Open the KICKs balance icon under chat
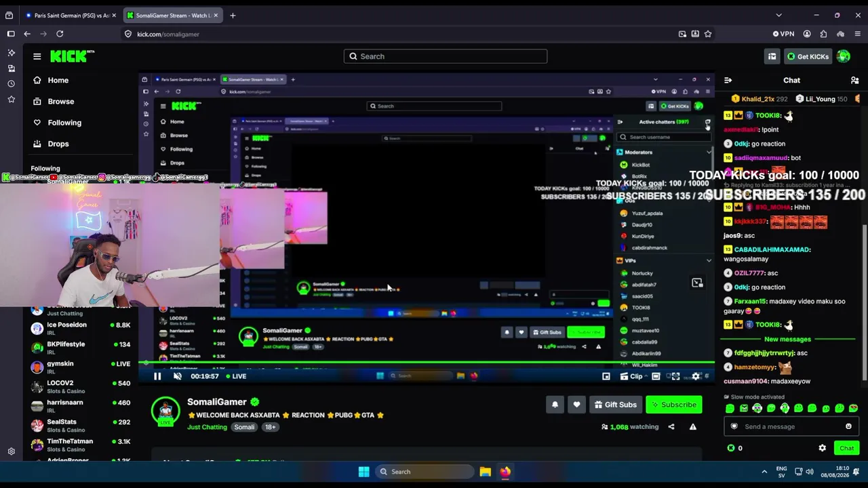Image resolution: width=868 pixels, height=488 pixels. (730, 448)
